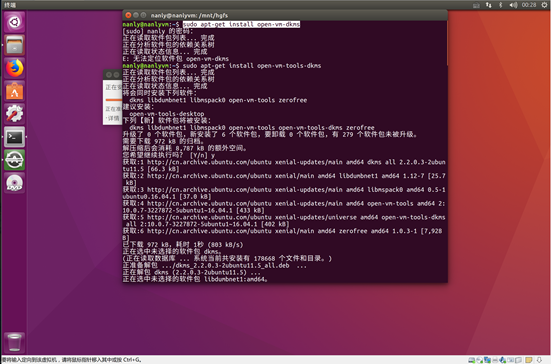Click VMware hard disk status icon
The height and width of the screenshot is (364, 551).
(472, 360)
